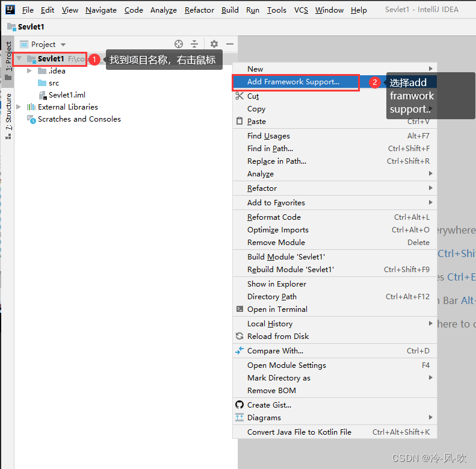Click the locate/select opened file crosshair icon

click(179, 44)
